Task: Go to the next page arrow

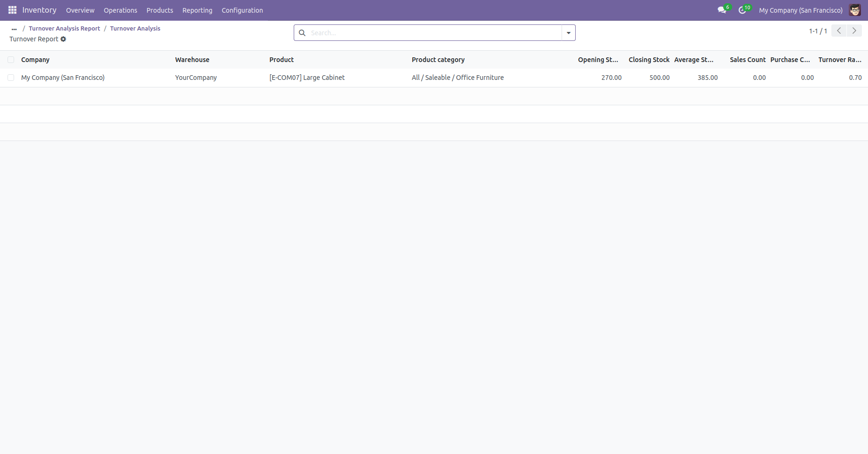Action: [x=854, y=31]
